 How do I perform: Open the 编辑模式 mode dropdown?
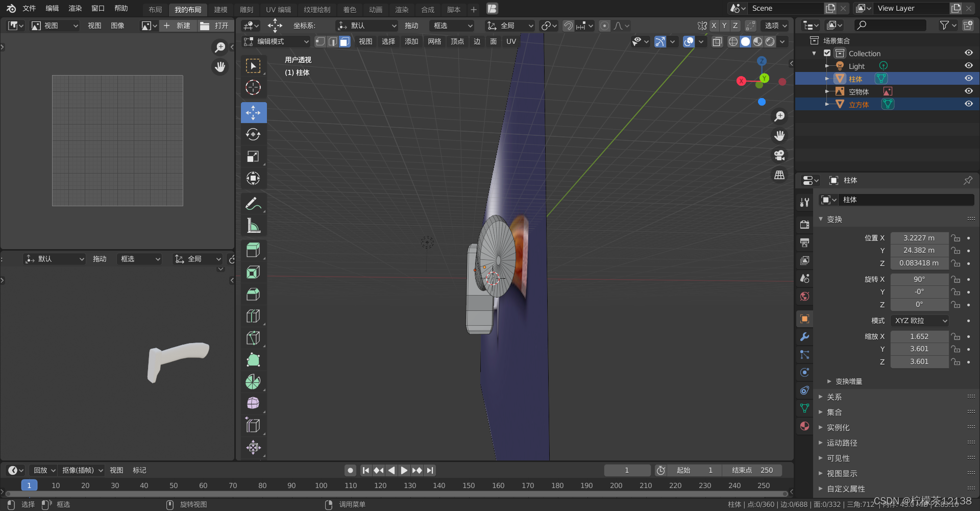(x=276, y=41)
